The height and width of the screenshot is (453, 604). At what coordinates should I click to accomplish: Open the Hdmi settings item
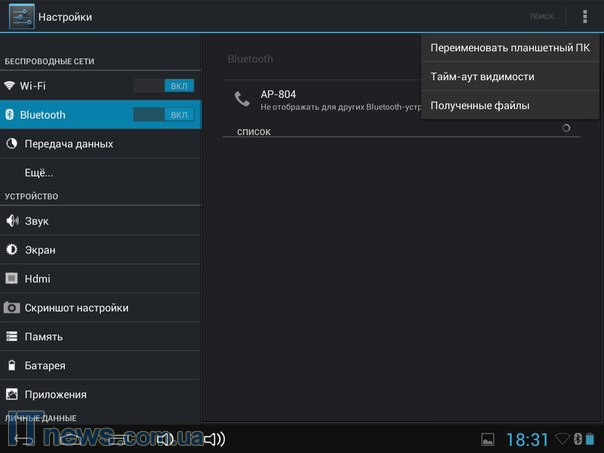click(37, 279)
